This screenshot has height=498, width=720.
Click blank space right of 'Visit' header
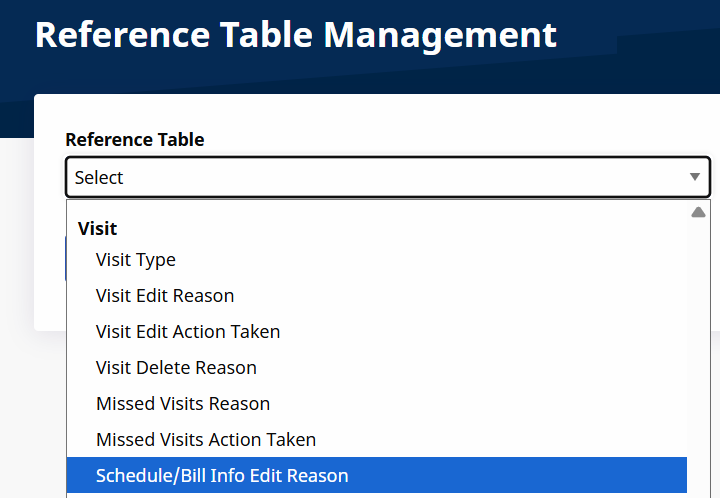[400, 229]
